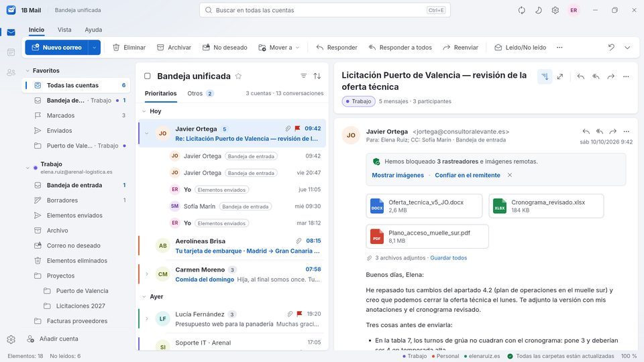This screenshot has height=362, width=644.
Task: Open more options in Javier Ortega message
Action: coord(627,131)
